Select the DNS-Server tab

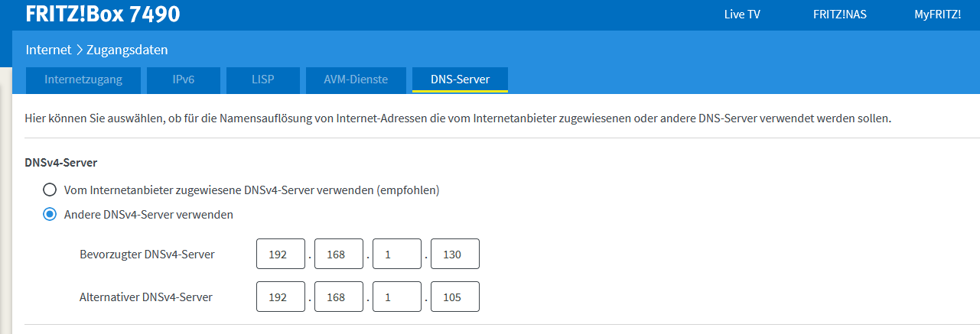click(460, 79)
